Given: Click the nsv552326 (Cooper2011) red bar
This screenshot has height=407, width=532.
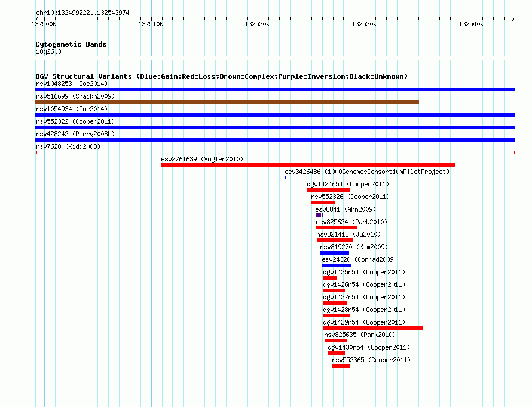Looking at the screenshot, I should (323, 203).
